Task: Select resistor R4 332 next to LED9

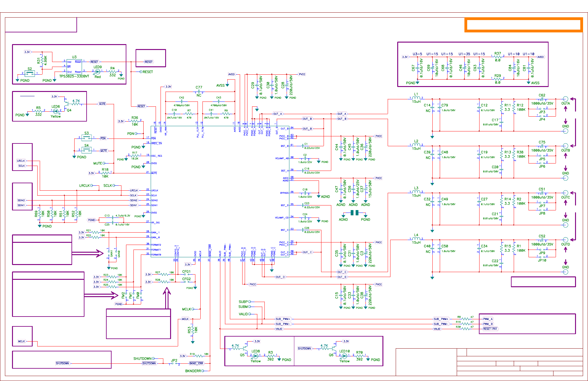Action: pyautogui.click(x=112, y=71)
